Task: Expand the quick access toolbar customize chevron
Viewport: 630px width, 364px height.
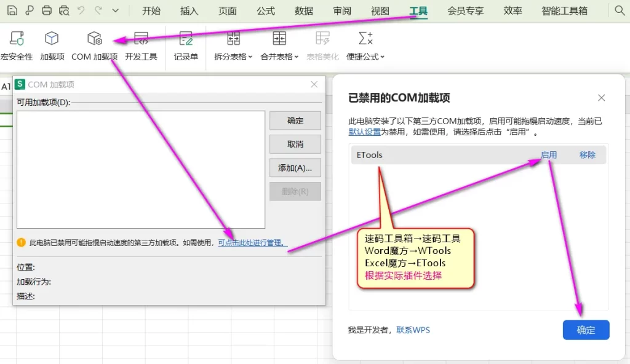Action: pyautogui.click(x=115, y=10)
